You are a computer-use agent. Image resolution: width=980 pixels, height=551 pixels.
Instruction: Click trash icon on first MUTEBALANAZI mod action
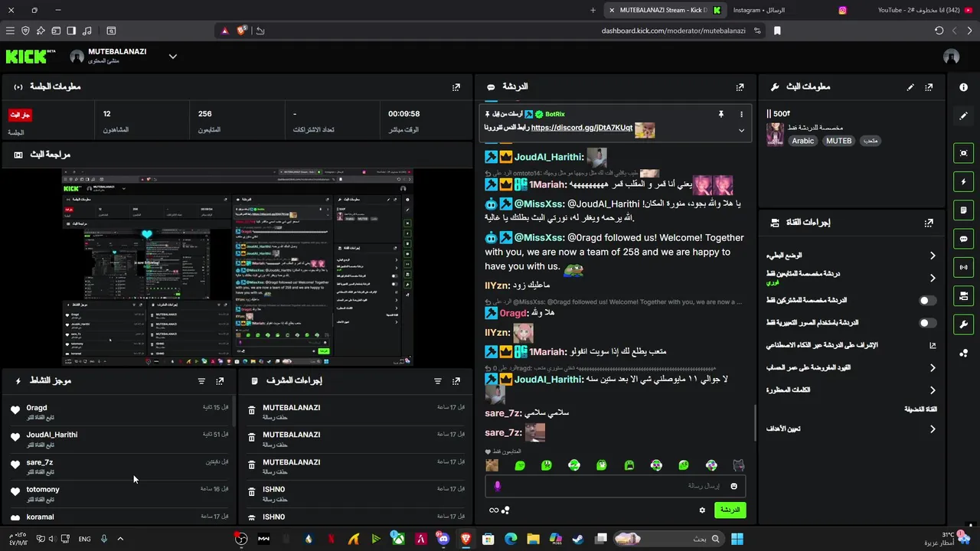[251, 412]
